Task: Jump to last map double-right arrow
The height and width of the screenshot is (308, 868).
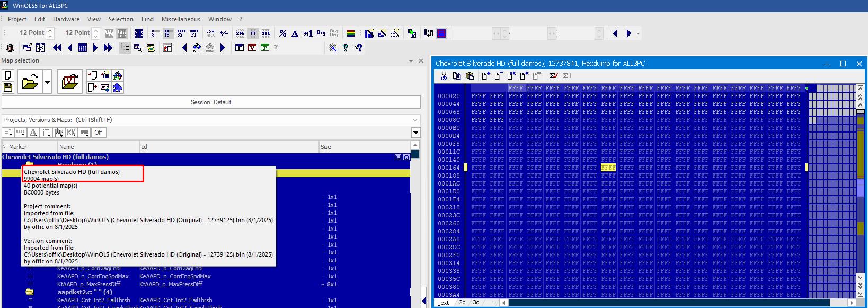Action: tap(108, 48)
